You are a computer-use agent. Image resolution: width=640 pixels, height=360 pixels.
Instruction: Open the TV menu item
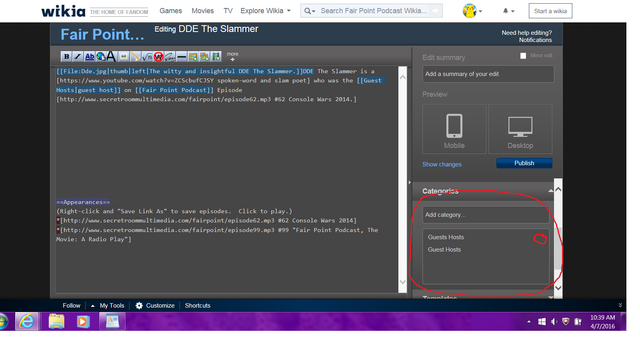(x=228, y=11)
